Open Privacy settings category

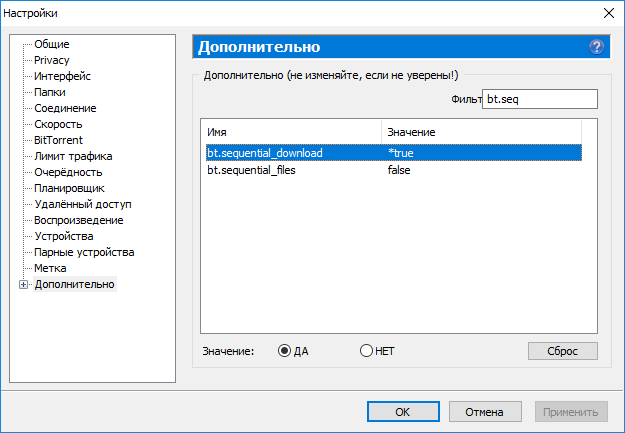click(x=51, y=60)
